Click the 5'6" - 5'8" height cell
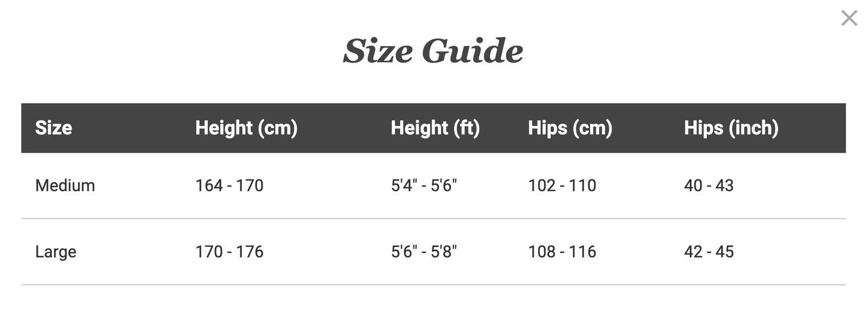868x324 pixels. point(424,252)
